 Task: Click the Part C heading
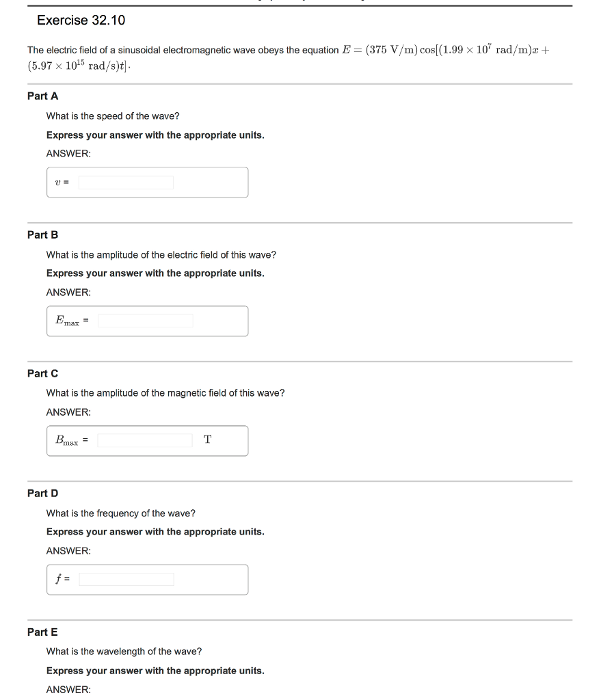(x=42, y=373)
